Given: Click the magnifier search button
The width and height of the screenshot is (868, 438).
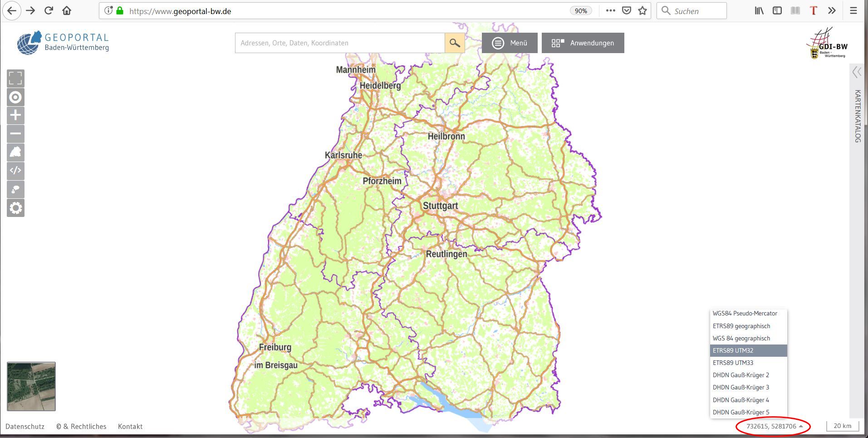Looking at the screenshot, I should click(454, 43).
